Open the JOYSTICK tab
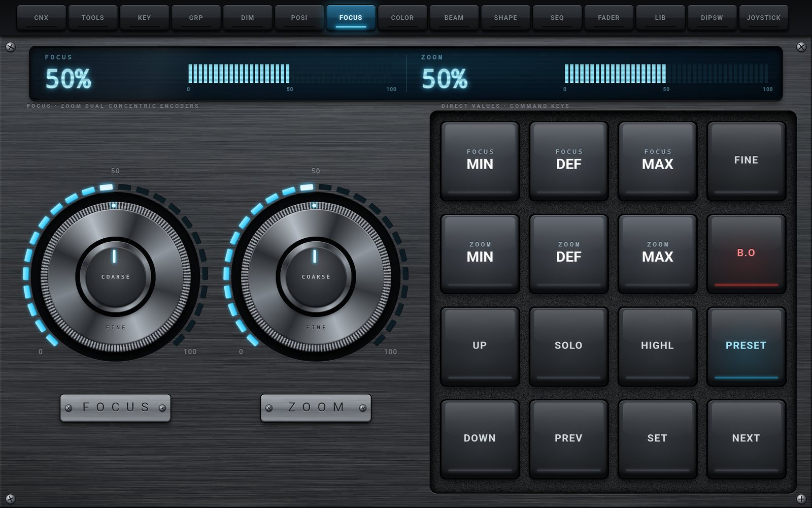 763,18
